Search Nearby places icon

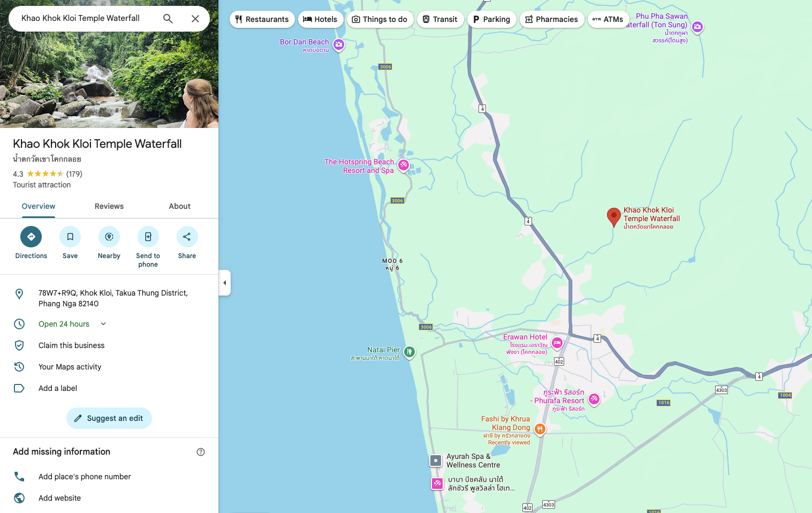pos(109,237)
